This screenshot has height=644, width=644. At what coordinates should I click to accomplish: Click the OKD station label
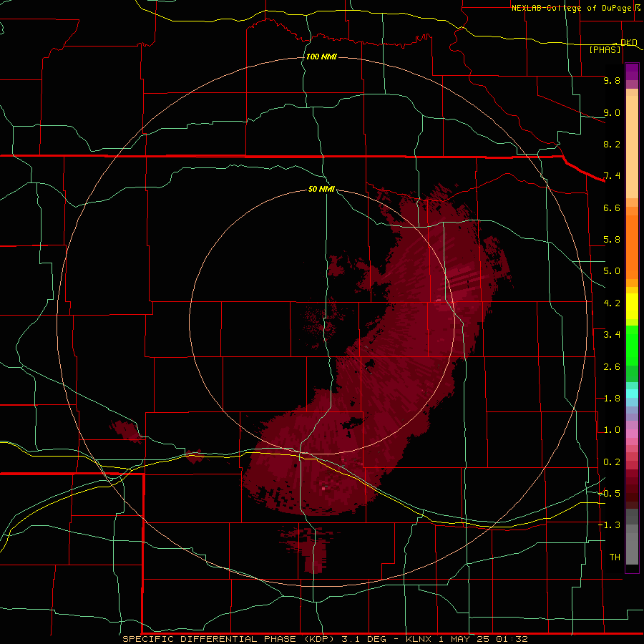click(628, 42)
